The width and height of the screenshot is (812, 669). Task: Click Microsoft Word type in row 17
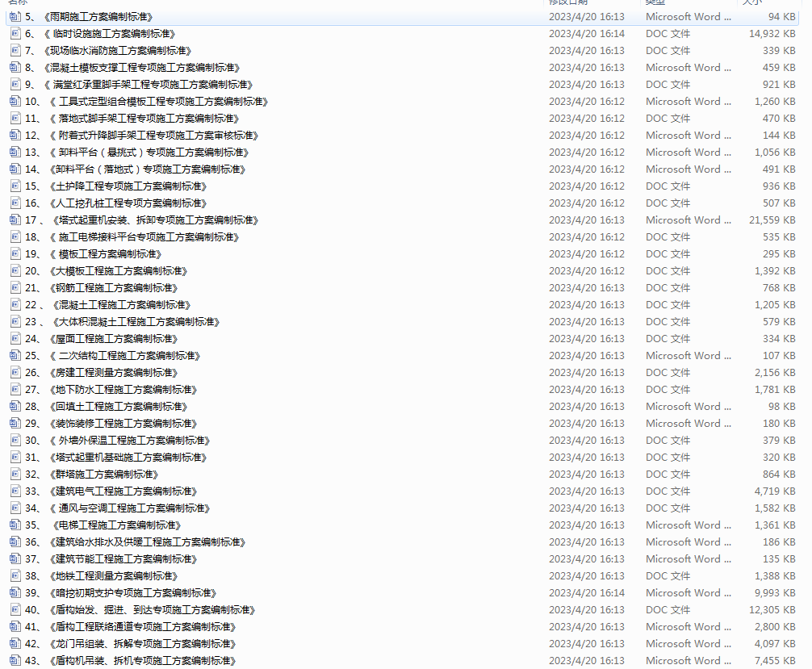click(689, 220)
